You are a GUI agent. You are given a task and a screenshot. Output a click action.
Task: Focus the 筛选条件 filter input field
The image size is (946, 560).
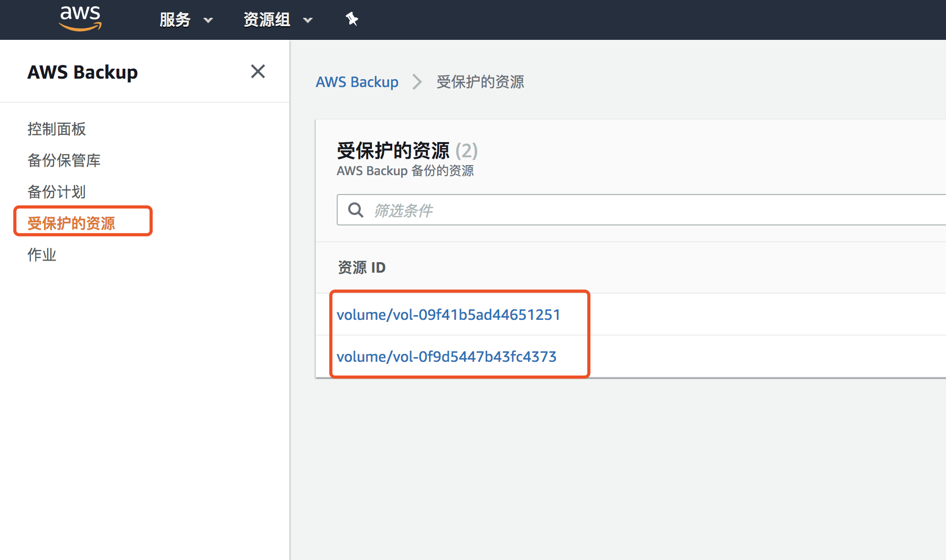641,210
